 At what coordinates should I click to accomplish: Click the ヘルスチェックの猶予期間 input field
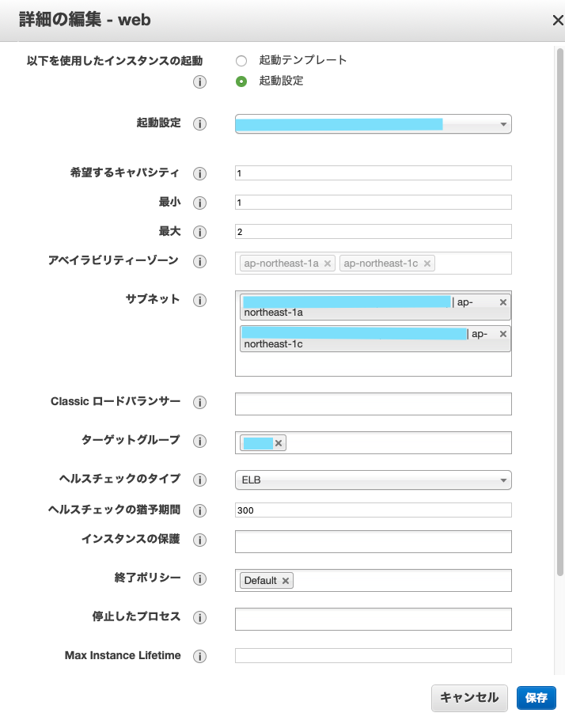click(x=373, y=510)
